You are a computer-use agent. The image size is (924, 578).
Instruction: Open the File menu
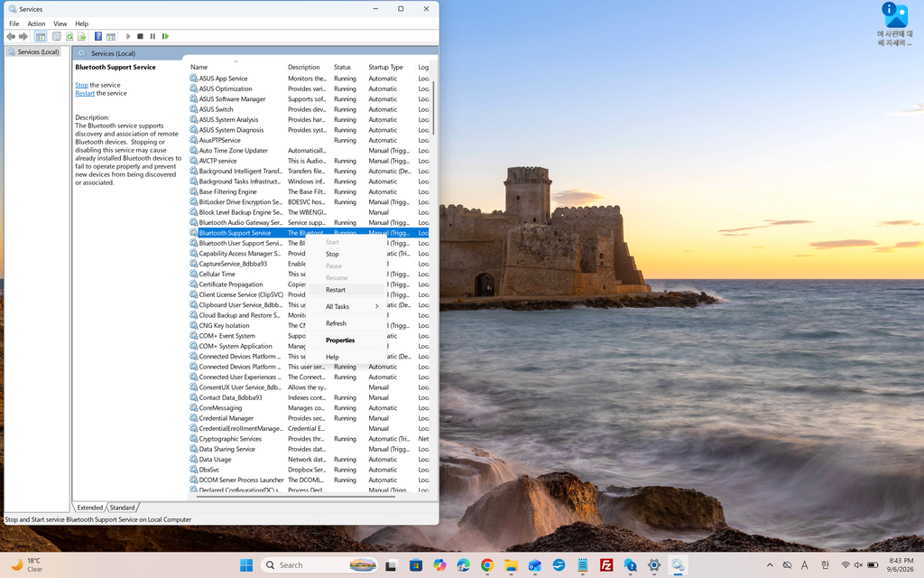(14, 23)
